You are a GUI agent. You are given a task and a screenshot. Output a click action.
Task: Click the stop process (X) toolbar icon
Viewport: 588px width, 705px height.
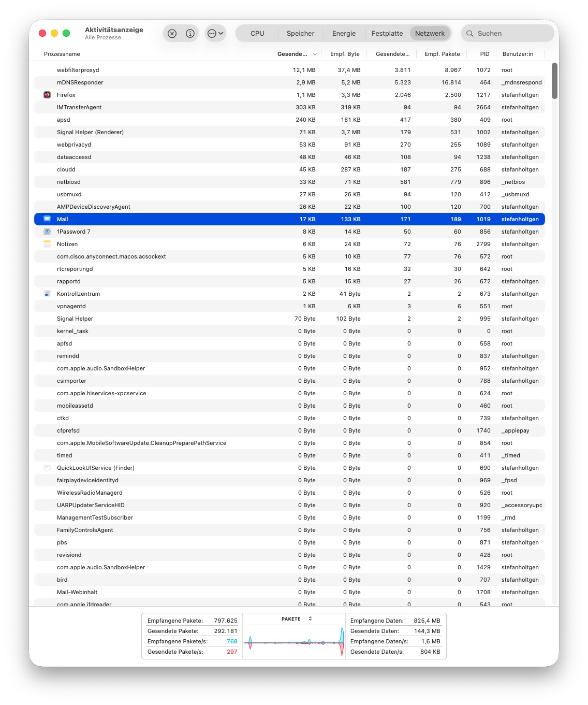click(x=172, y=34)
